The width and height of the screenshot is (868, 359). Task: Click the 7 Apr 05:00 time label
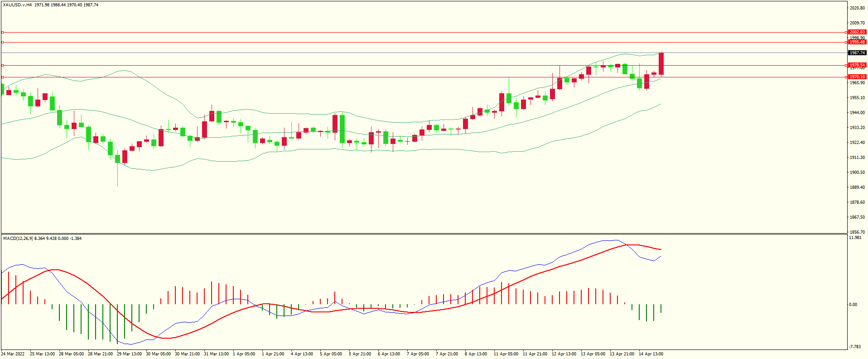418,354
